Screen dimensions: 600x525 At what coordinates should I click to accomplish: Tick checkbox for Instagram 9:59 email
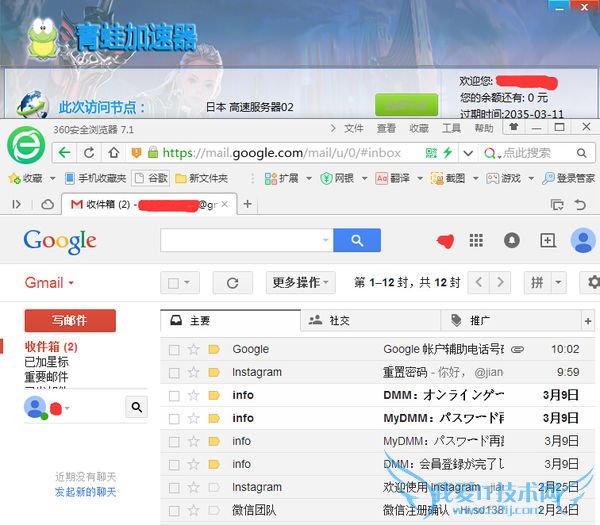(x=174, y=373)
